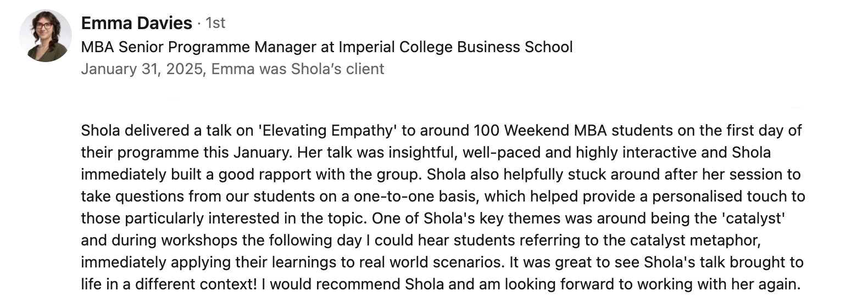Click Emma Davies' profile photo

coord(46,36)
